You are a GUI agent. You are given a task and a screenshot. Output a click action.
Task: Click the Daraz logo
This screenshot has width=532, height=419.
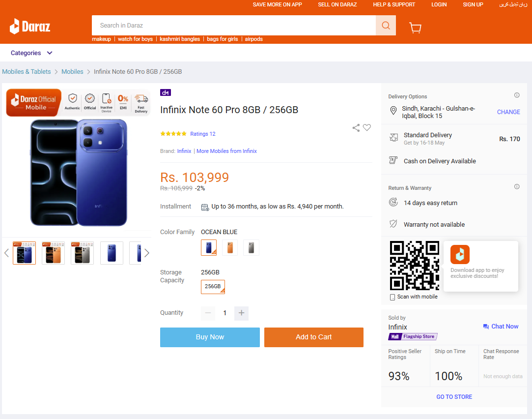click(x=30, y=26)
